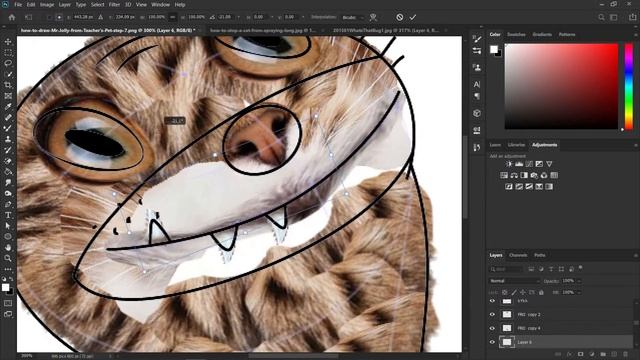Select the Zoom magnifier tool
This screenshot has height=360, width=640.
[x=8, y=258]
